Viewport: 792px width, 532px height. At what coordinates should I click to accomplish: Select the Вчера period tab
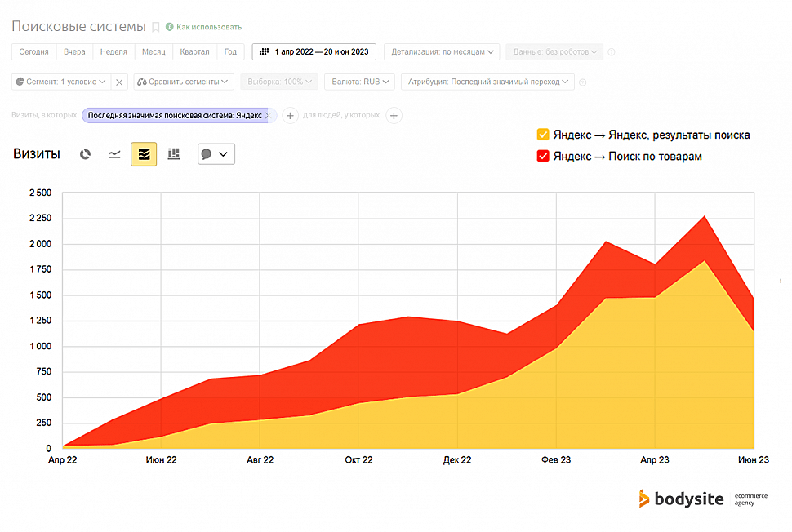point(74,51)
